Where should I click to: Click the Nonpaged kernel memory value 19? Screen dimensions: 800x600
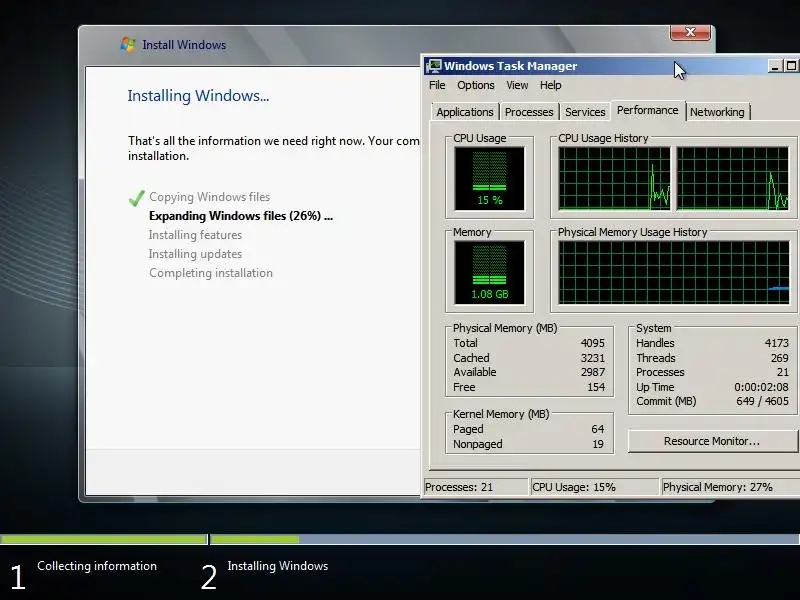point(598,444)
